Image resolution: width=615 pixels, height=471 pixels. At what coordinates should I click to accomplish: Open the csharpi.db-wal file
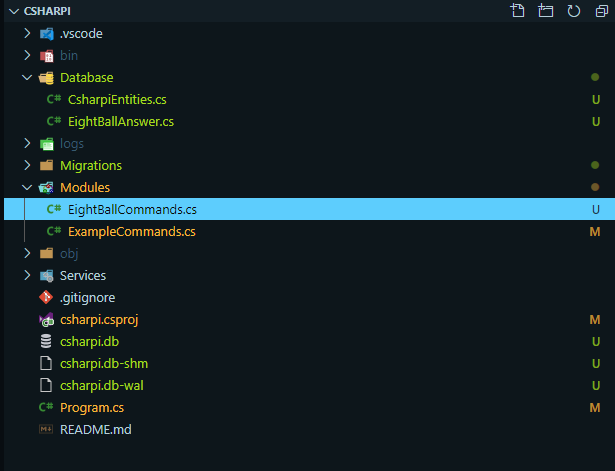click(104, 386)
